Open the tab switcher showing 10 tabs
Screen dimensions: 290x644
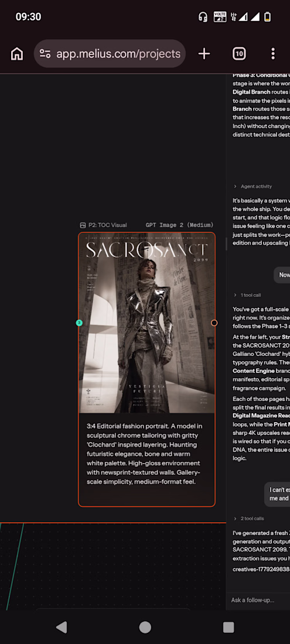click(239, 54)
